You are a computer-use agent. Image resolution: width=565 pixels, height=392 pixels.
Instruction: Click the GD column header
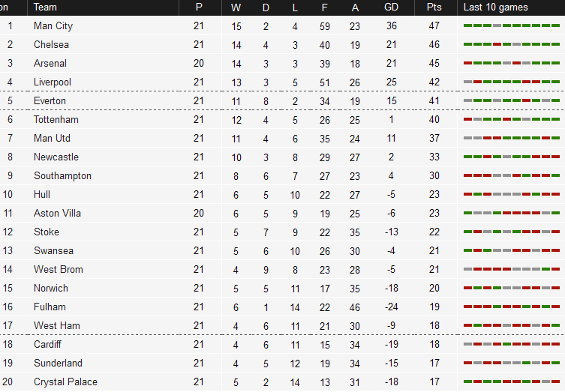(x=392, y=7)
